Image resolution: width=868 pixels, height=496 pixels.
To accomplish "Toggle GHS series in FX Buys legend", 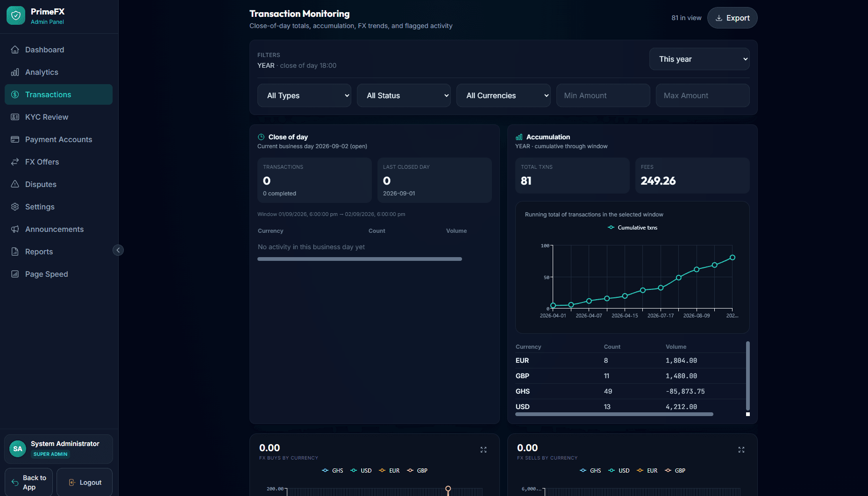I will (333, 471).
